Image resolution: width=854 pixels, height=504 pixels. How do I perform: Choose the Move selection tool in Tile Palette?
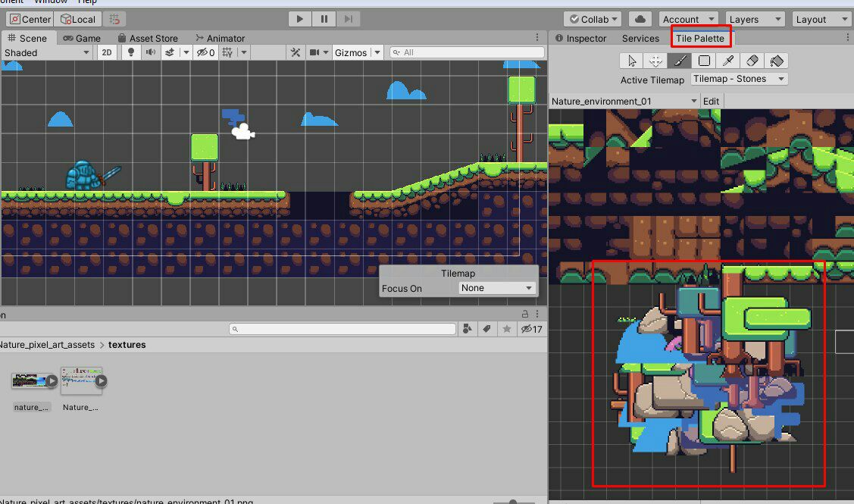(x=655, y=61)
